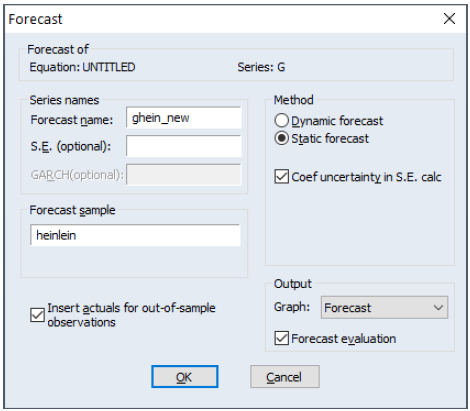Close the Forecast dialog window
The image size is (470, 411).
pos(449,19)
